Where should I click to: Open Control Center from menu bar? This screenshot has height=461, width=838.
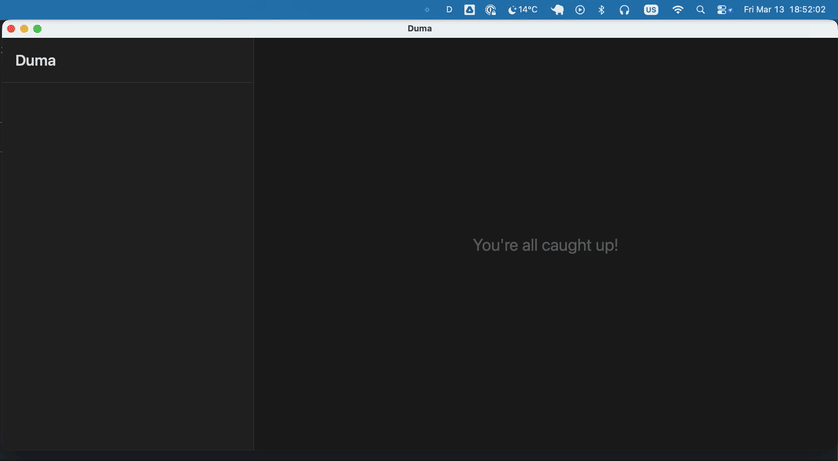[x=724, y=10]
